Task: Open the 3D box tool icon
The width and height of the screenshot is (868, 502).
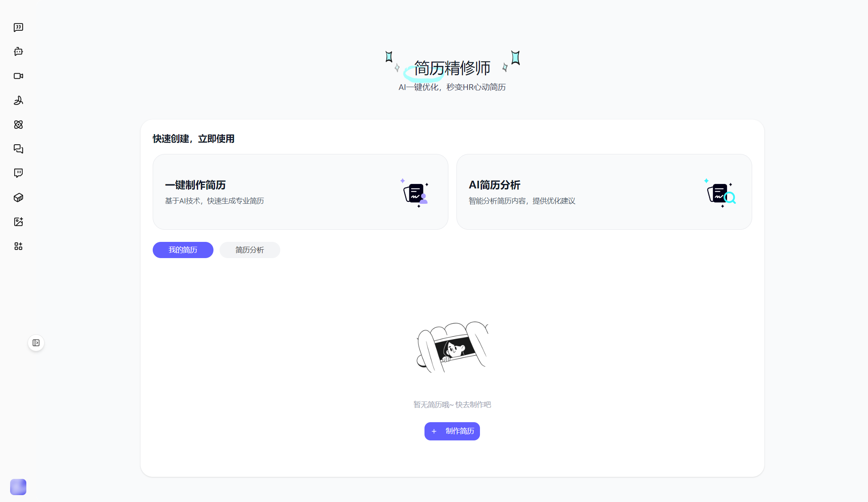Action: coord(18,197)
